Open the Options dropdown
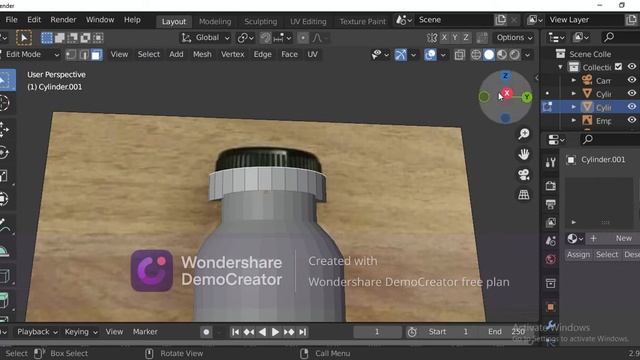 point(514,38)
